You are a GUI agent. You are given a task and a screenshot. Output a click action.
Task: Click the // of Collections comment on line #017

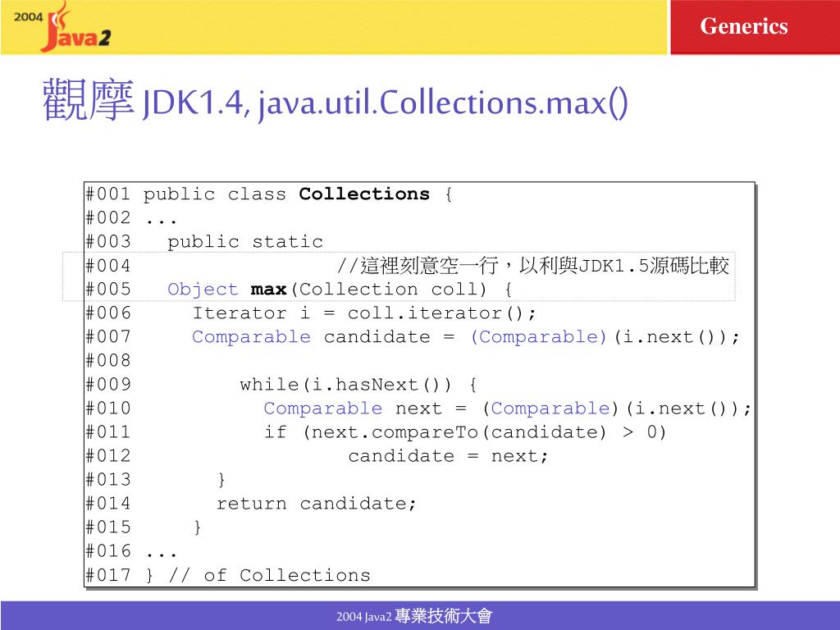[269, 575]
